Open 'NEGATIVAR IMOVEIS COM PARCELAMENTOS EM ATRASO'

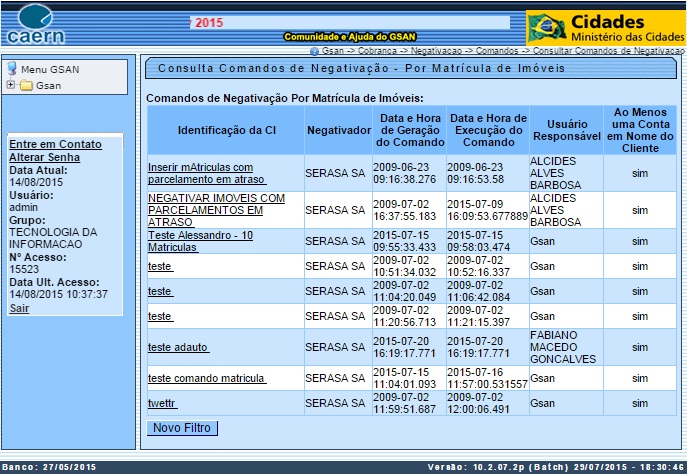click(215, 210)
